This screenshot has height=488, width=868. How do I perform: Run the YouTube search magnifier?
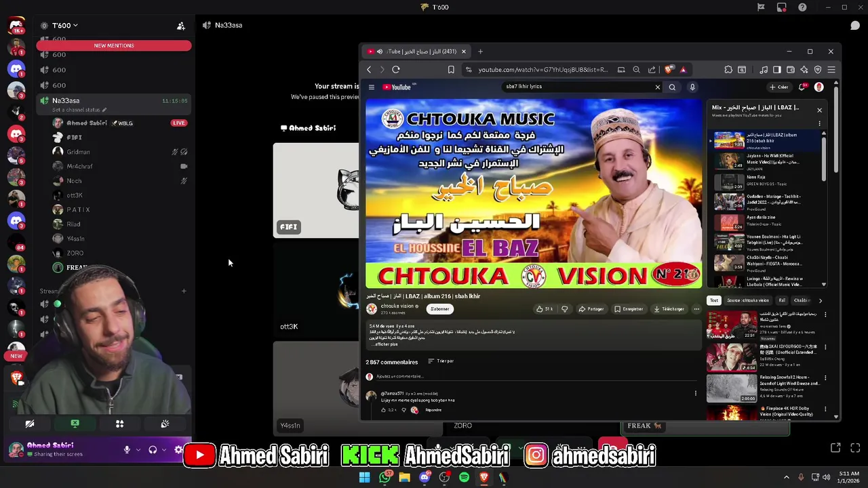pyautogui.click(x=672, y=87)
